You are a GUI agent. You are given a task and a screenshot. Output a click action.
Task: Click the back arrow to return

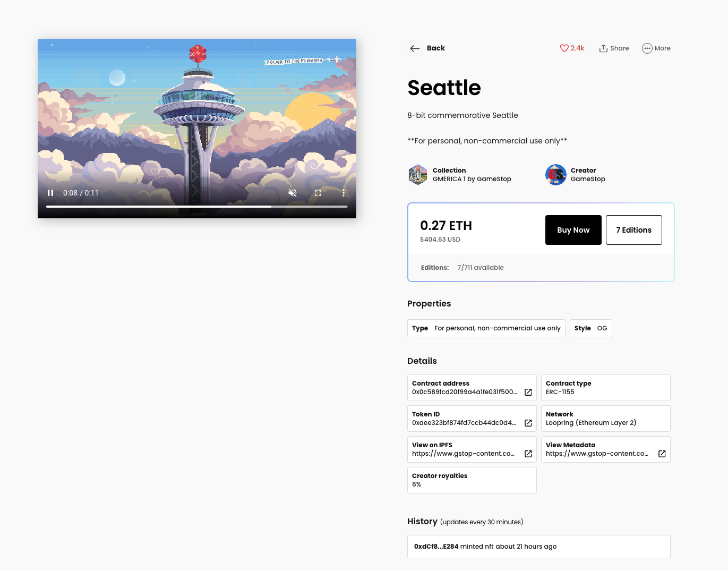[x=415, y=48]
